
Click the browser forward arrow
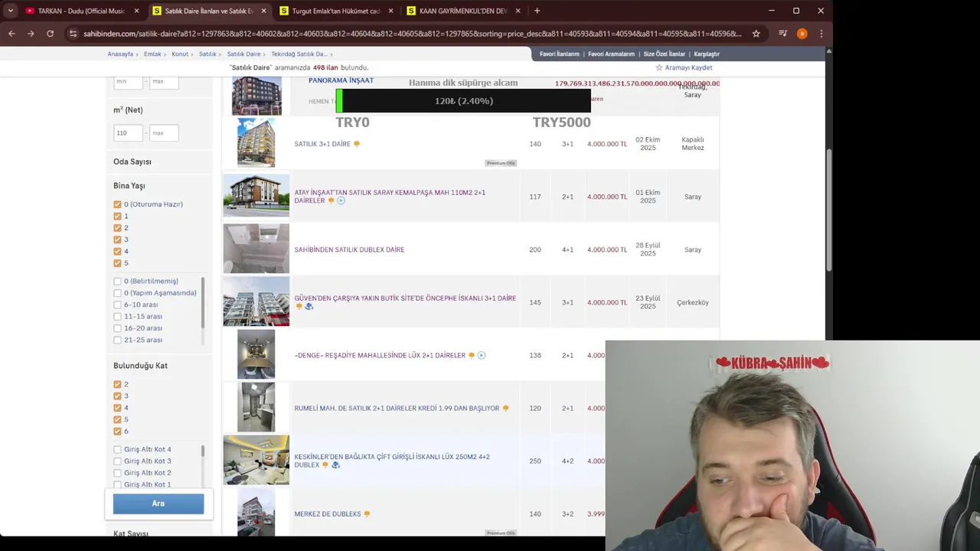tap(31, 34)
